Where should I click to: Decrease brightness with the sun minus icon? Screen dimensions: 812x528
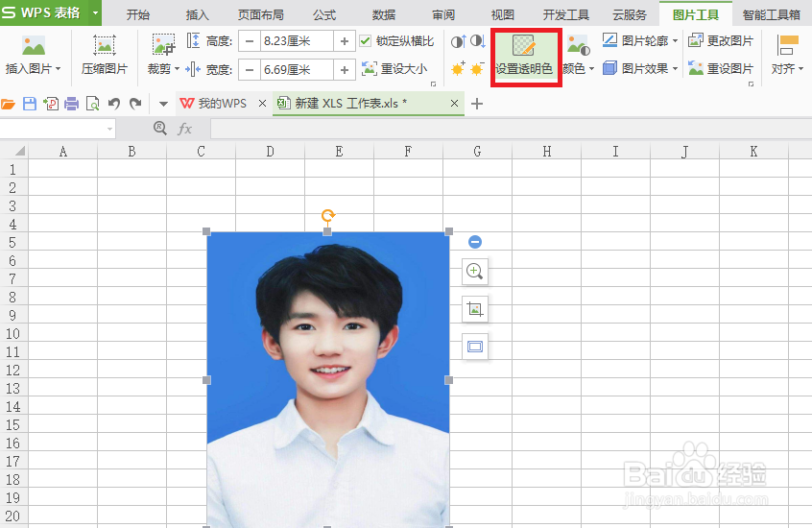(x=477, y=68)
